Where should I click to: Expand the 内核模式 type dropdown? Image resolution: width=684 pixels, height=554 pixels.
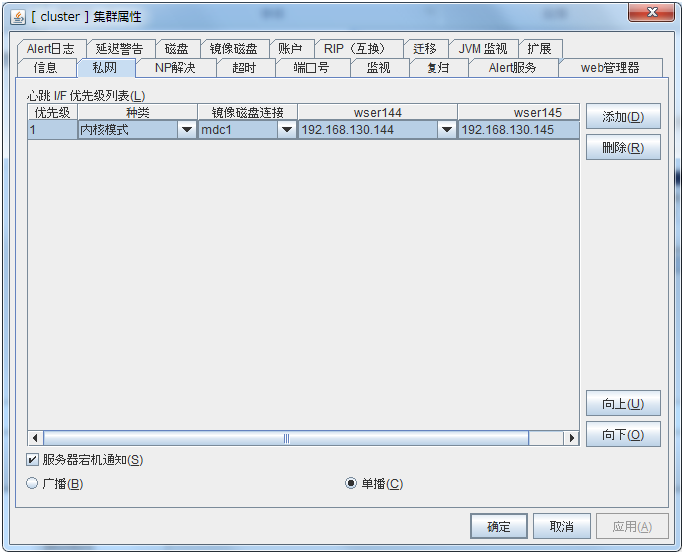click(x=186, y=130)
